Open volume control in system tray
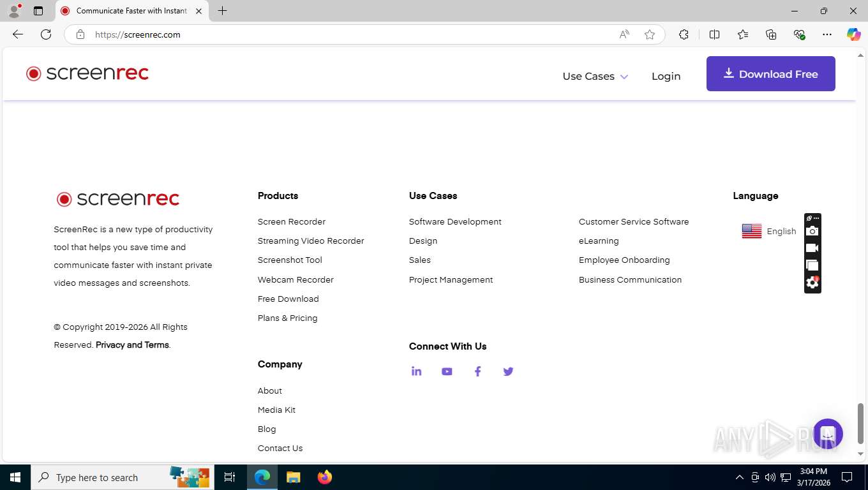Screen dimensions: 868x490 point(770,477)
